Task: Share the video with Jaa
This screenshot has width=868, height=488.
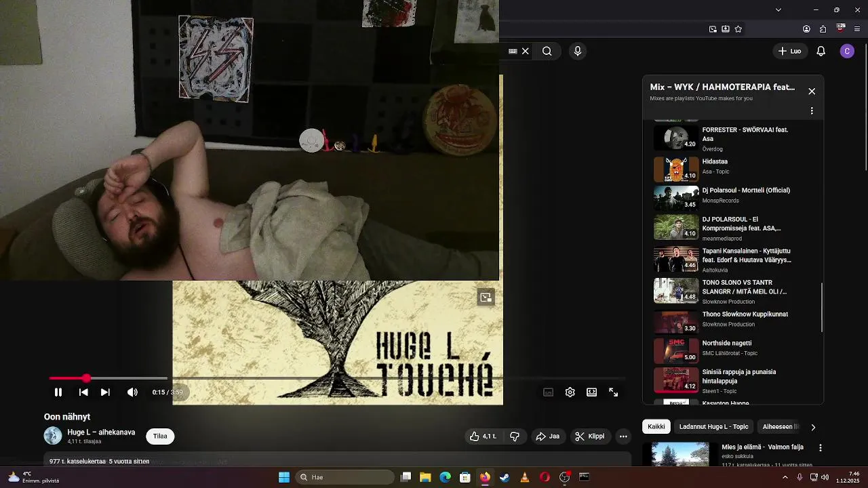Action: 547,436
